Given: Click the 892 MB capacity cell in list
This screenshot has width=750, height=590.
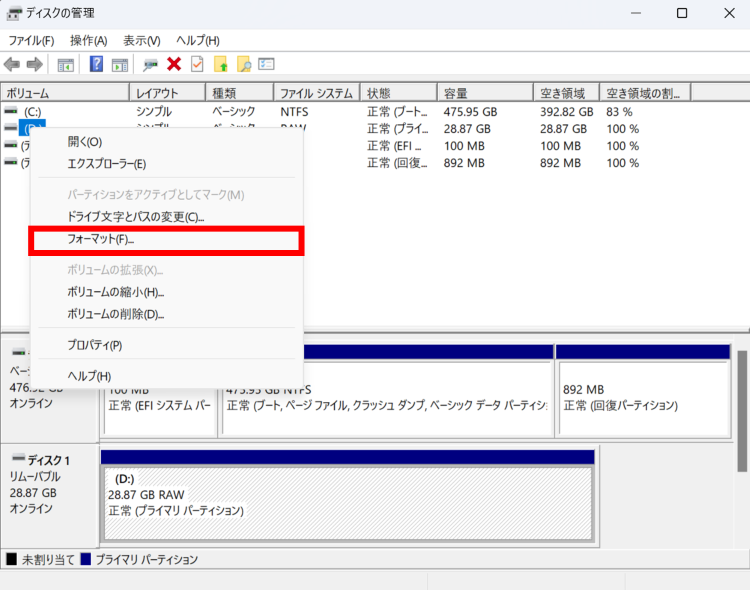Looking at the screenshot, I should point(464,163).
